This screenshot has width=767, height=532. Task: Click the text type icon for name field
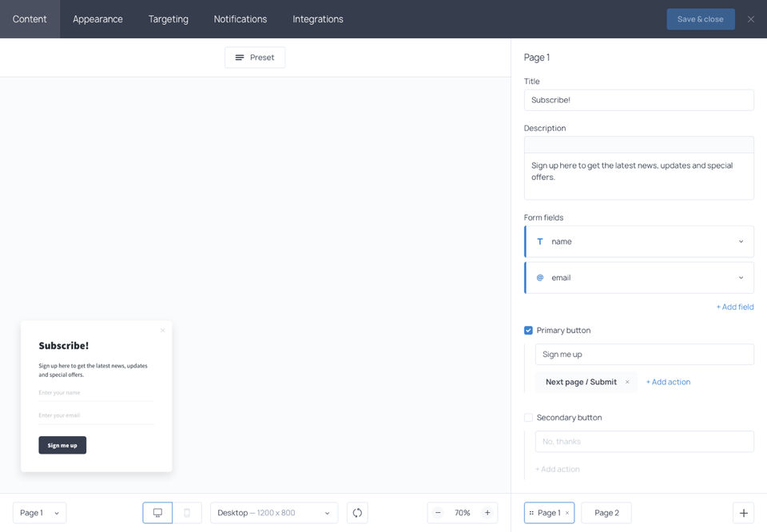click(540, 241)
